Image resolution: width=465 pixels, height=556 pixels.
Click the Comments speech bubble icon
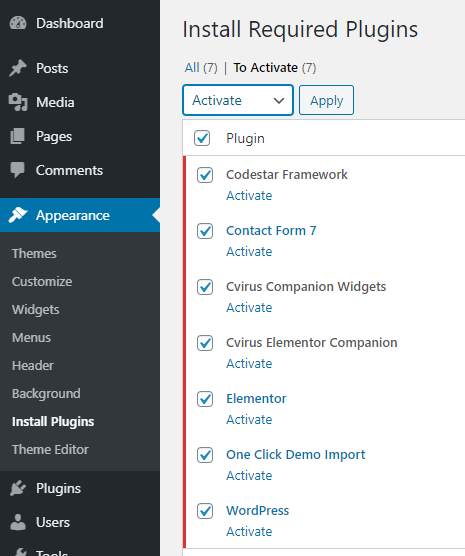(18, 170)
